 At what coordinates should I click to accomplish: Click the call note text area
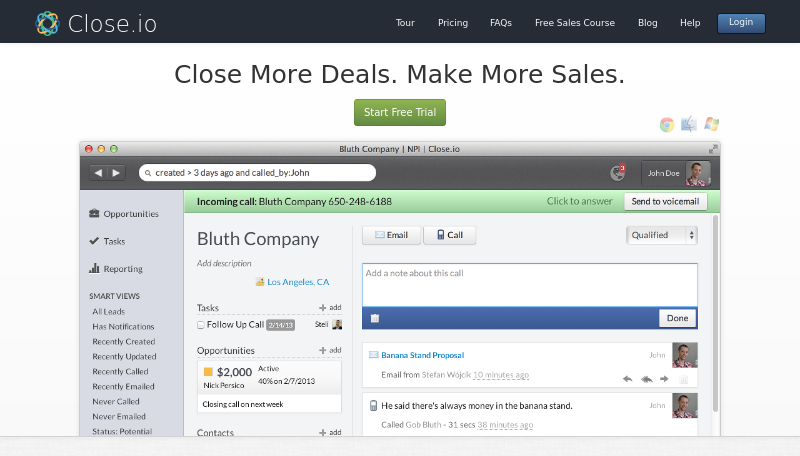(x=530, y=285)
